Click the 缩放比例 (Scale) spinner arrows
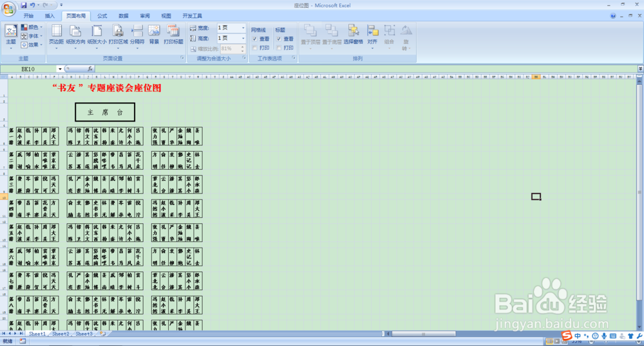Viewport: 644px width, 346px height. click(243, 48)
